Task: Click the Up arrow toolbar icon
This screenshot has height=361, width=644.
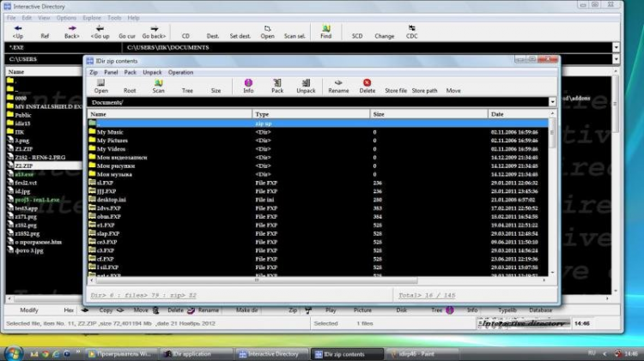Action: [18, 28]
